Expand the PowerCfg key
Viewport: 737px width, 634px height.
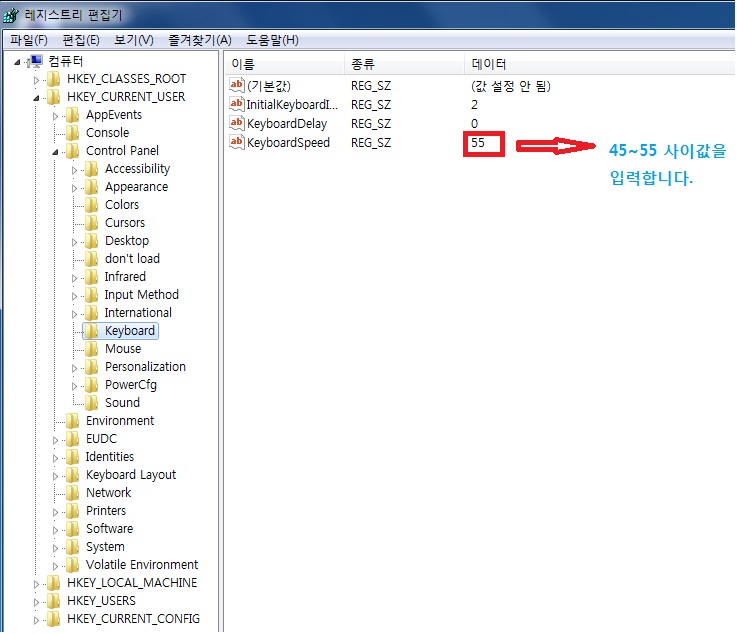pyautogui.click(x=74, y=386)
